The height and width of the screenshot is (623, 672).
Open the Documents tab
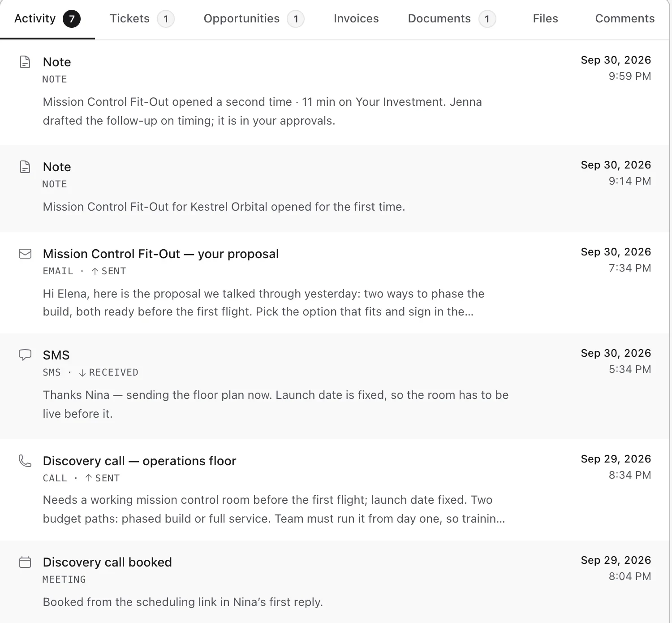point(452,19)
